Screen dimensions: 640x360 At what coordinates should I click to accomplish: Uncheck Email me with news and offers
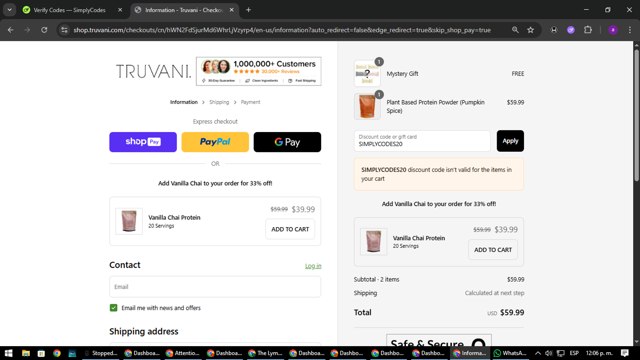click(113, 308)
